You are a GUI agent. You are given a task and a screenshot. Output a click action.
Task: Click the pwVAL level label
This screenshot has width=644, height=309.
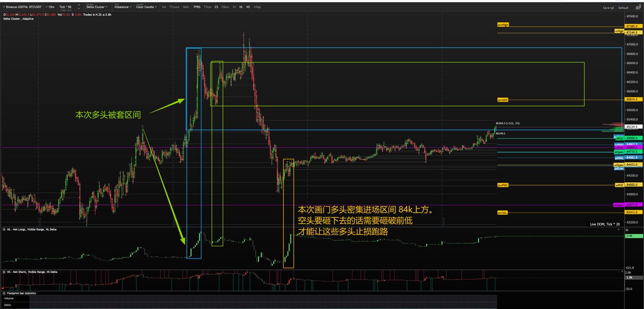(503, 212)
